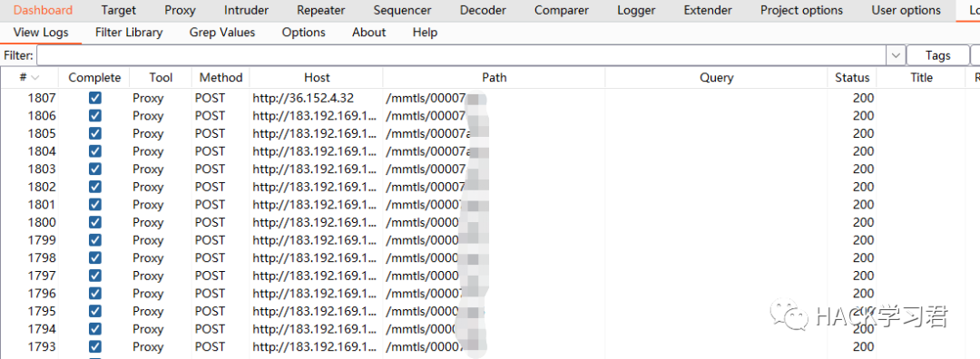980x359 pixels.
Task: Click the Tags button
Action: coord(937,55)
